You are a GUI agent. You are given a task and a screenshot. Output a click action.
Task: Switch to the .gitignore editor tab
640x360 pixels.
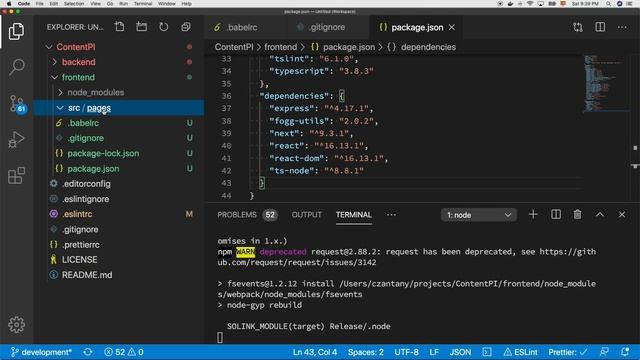(x=327, y=27)
